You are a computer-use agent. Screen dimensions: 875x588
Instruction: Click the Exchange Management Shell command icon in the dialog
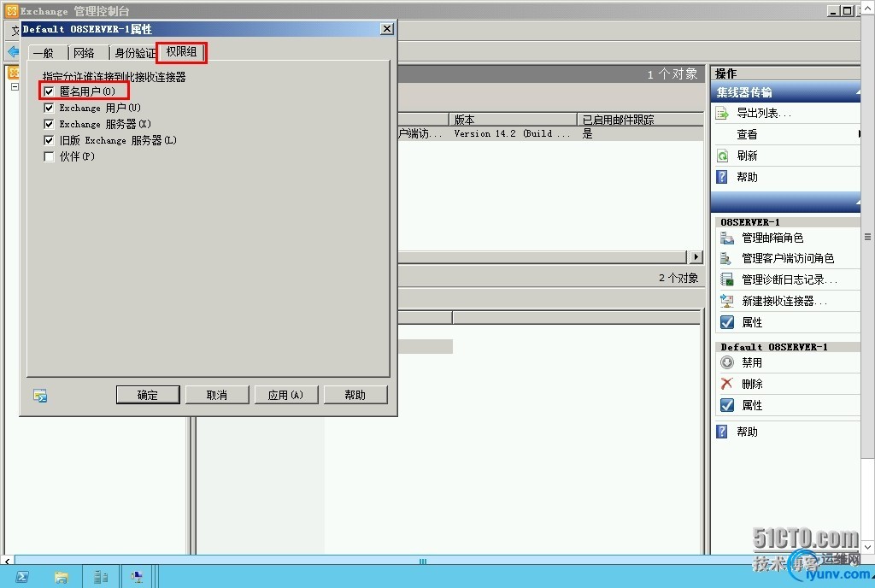40,396
